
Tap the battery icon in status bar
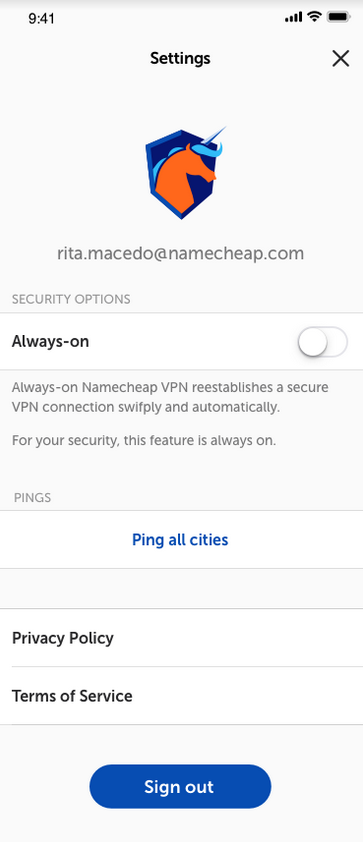[x=339, y=17]
